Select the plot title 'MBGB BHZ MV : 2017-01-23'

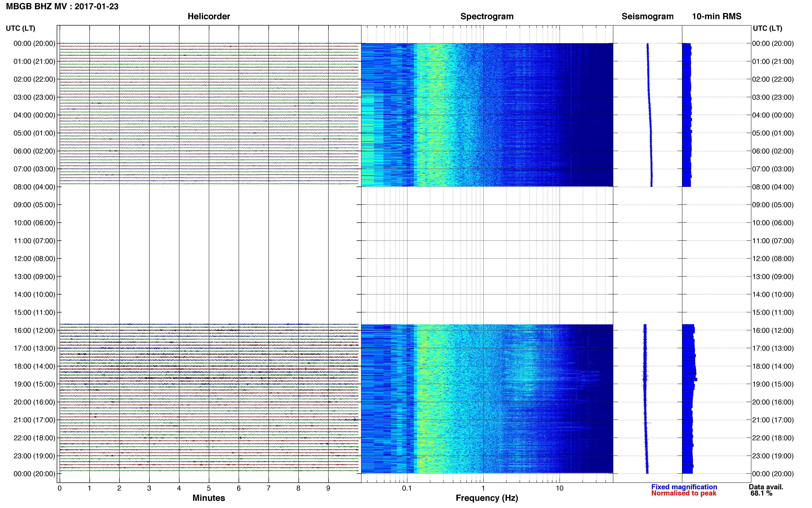point(62,6)
